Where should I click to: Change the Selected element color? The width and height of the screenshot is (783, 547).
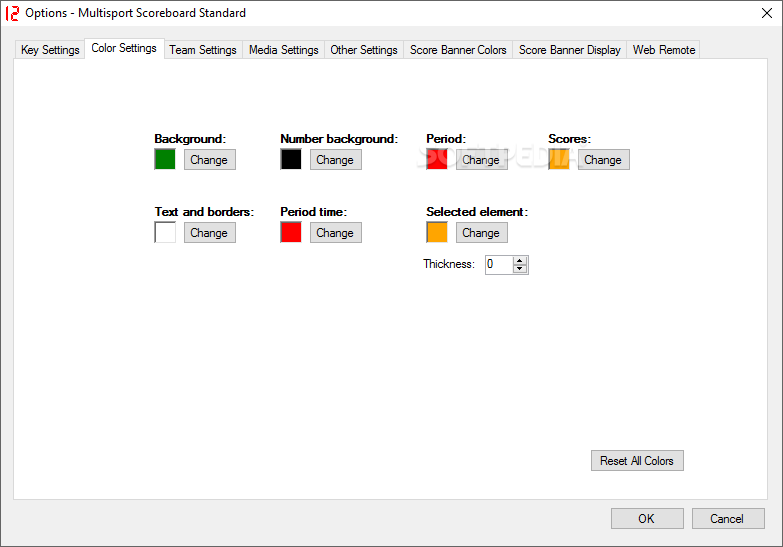click(x=481, y=233)
